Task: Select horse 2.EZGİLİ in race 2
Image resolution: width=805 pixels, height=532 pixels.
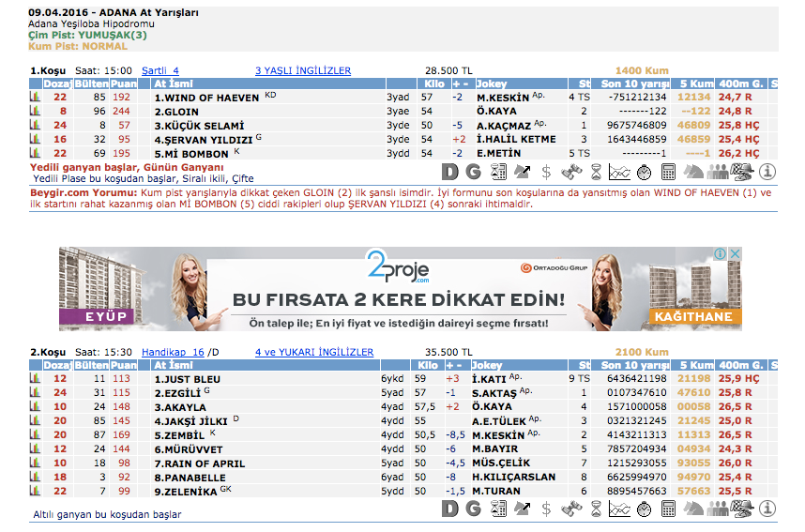Action: tap(177, 393)
